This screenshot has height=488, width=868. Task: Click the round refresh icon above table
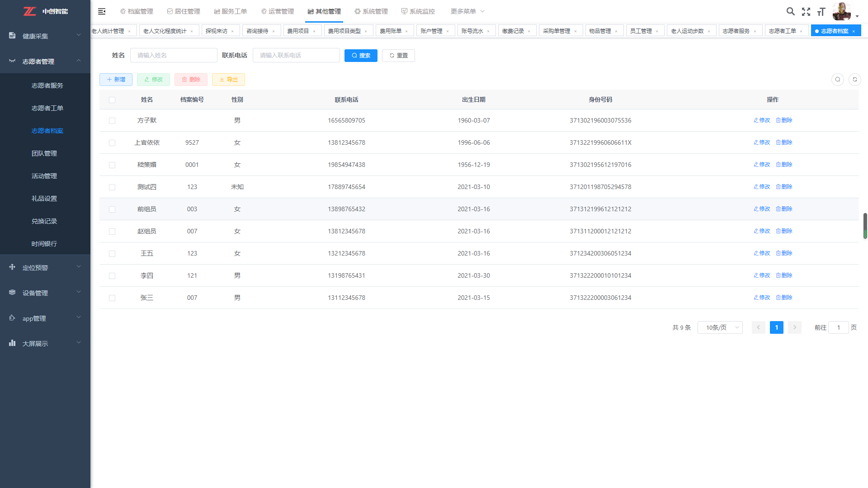[x=854, y=80]
